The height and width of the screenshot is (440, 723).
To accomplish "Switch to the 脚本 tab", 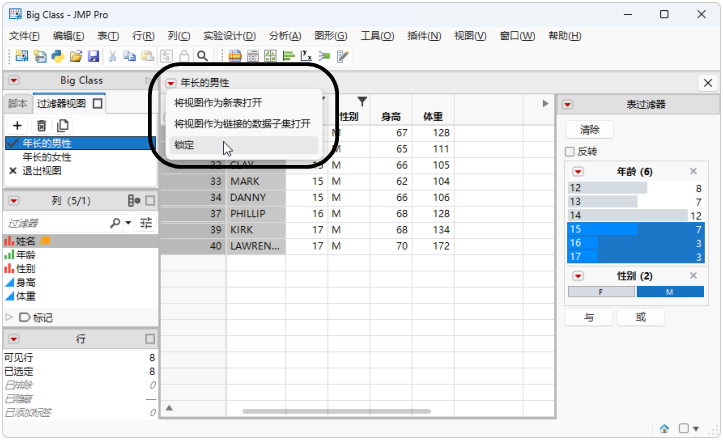I will click(x=18, y=103).
